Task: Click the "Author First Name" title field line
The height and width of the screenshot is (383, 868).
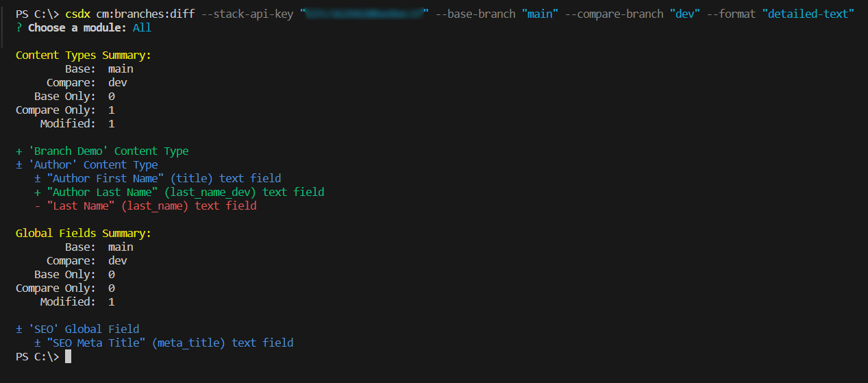Action: (158, 178)
